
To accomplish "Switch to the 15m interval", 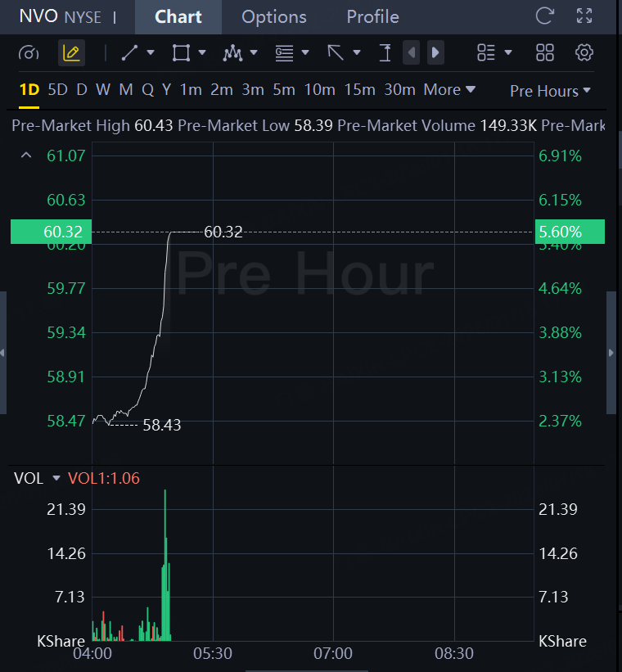I will [x=359, y=90].
